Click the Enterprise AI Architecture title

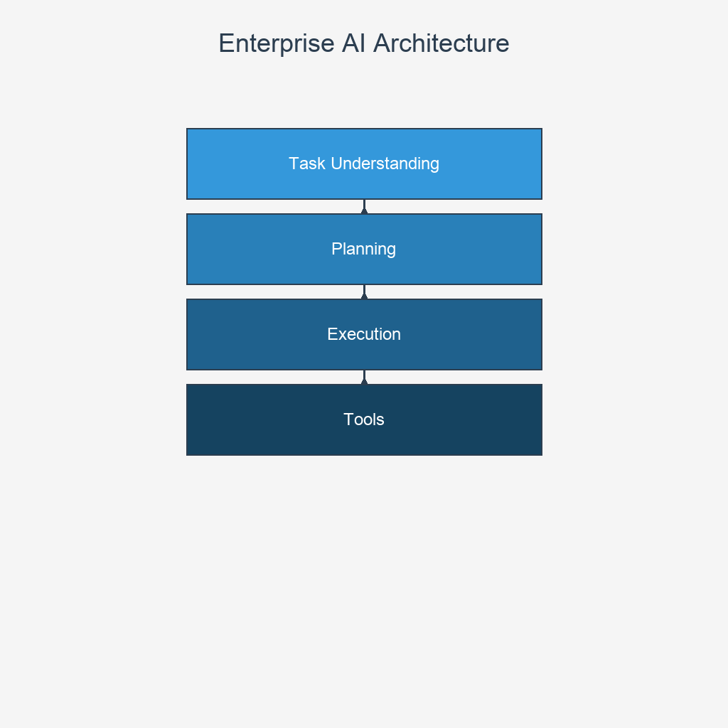363,43
